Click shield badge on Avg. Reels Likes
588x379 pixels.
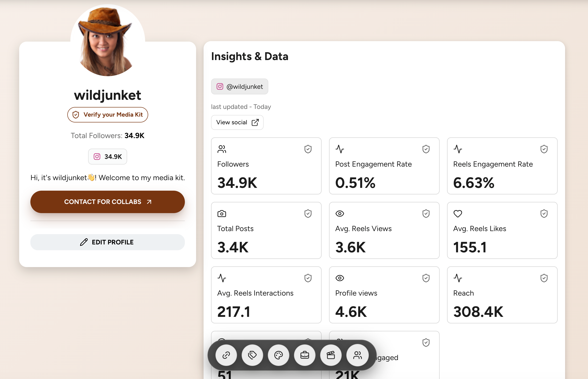click(544, 213)
